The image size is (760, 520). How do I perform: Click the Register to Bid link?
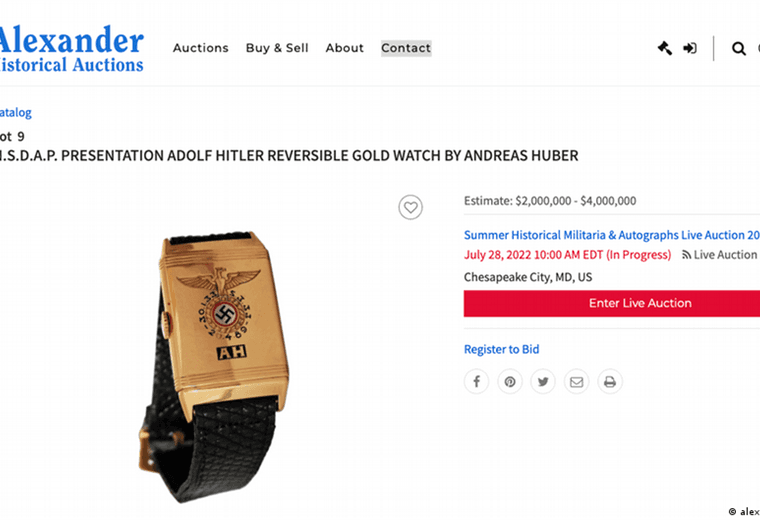[502, 349]
